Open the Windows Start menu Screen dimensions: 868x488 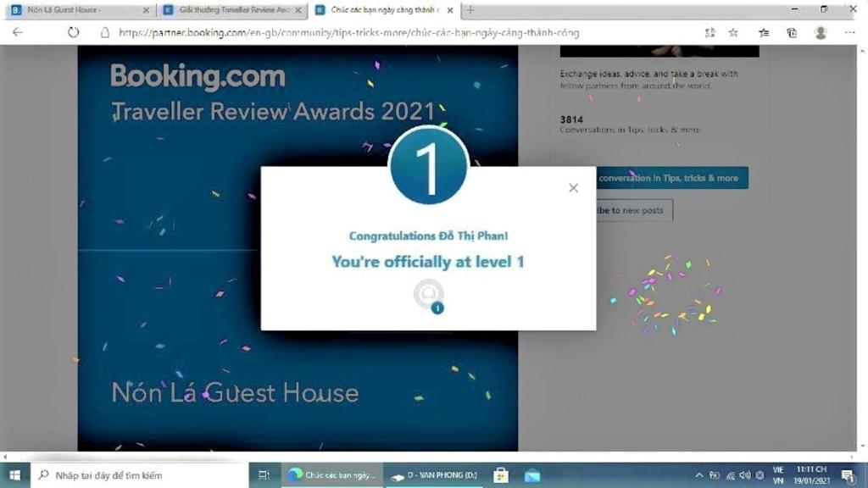tap(14, 475)
